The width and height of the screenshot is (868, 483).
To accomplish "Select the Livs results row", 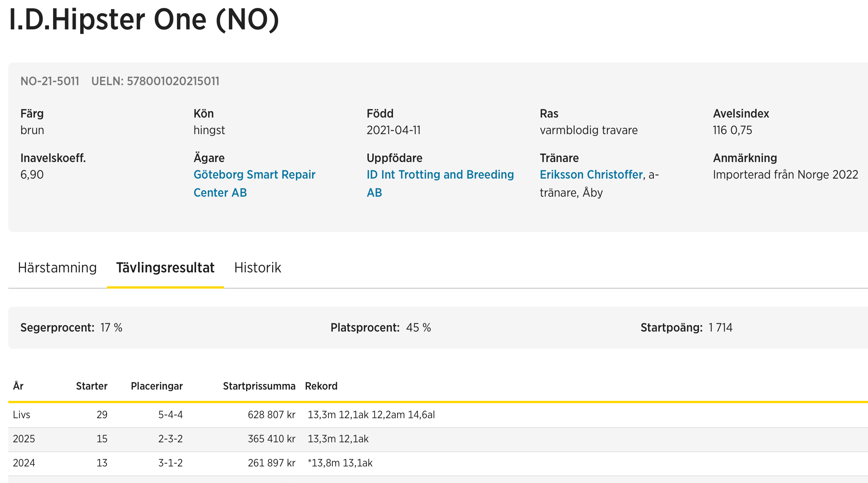I will coord(21,415).
